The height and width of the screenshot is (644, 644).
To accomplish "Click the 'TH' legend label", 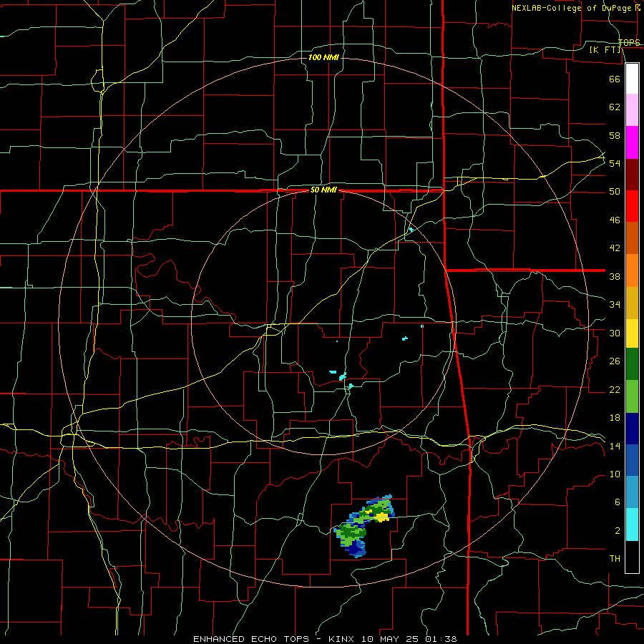I will click(615, 558).
